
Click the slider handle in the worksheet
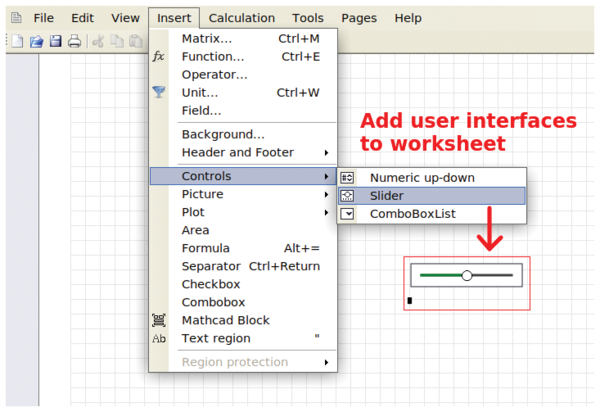pyautogui.click(x=467, y=275)
